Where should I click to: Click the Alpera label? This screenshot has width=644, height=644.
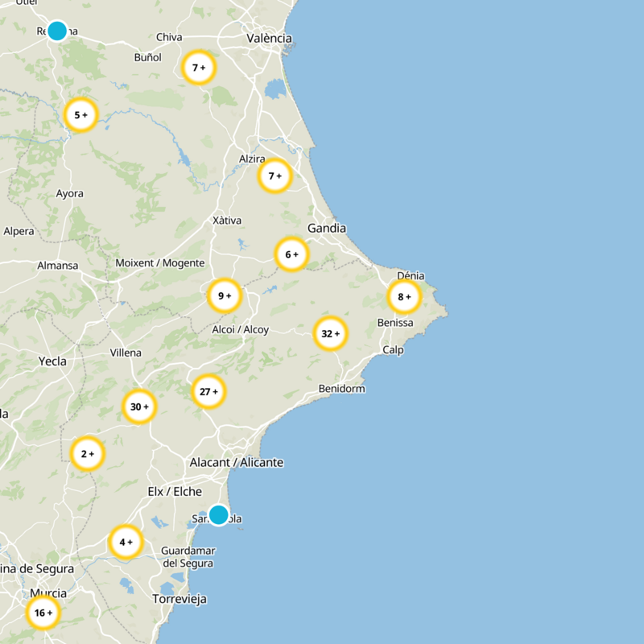click(x=19, y=231)
